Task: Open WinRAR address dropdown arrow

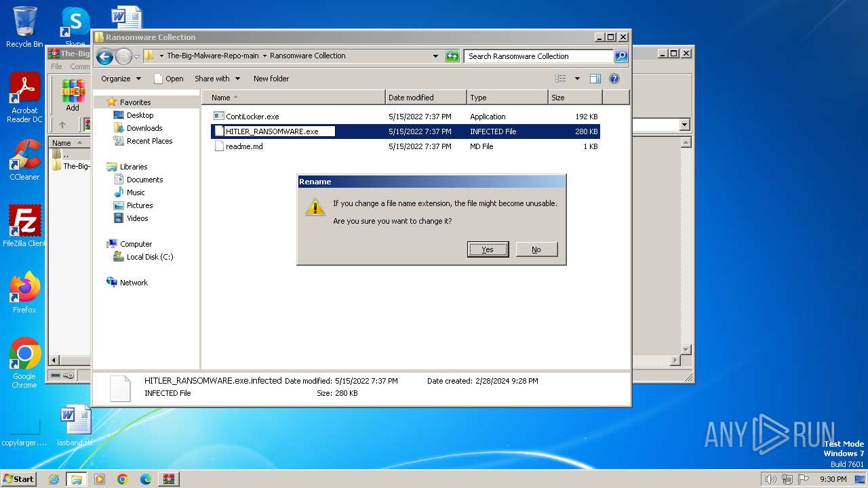Action: tap(684, 125)
